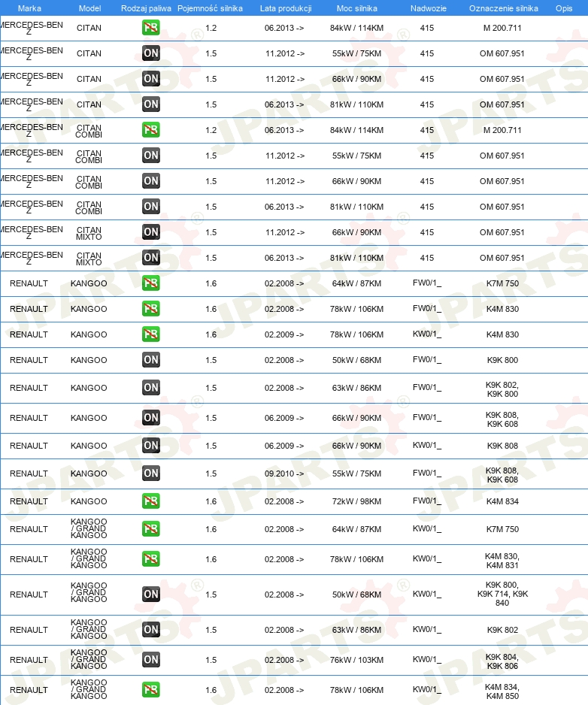588x705 pixels.
Task: Click diesel ON icon for Citan 66kW/90KM
Action: [150, 79]
